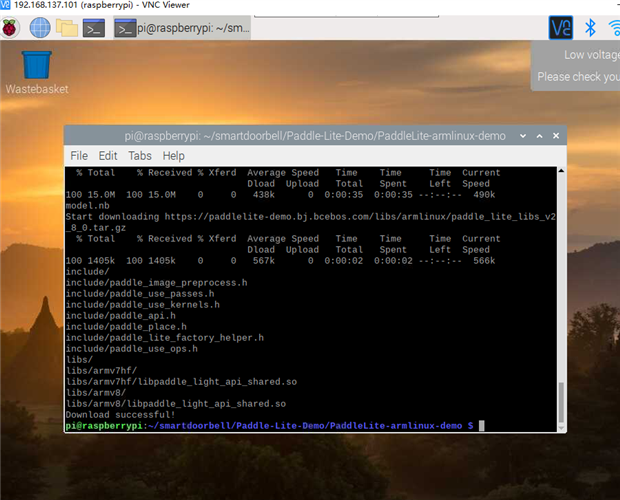620x500 pixels.
Task: Click 'include/paddle_lite_factory_helper.h' line
Action: click(x=165, y=338)
